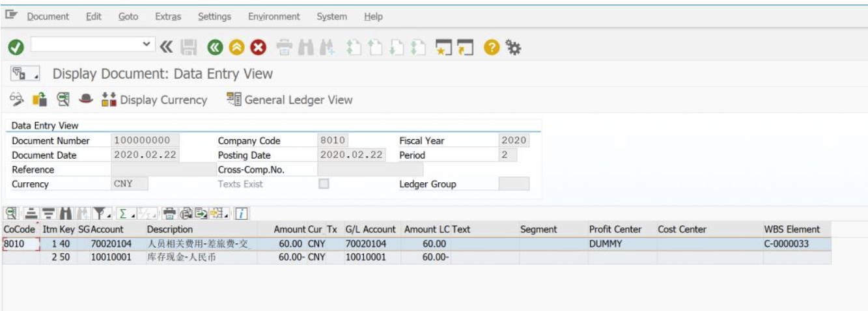Screen dimensions: 868x311
Task: Click the Display Currency button
Action: (x=154, y=100)
